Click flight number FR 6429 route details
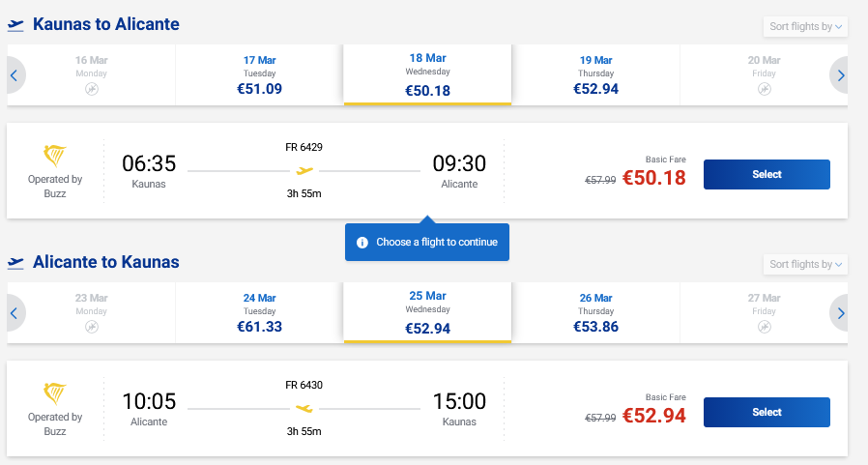 pyautogui.click(x=304, y=147)
